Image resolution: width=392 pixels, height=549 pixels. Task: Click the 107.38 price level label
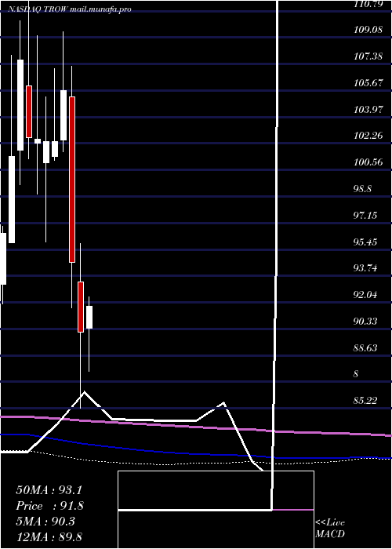pyautogui.click(x=368, y=56)
